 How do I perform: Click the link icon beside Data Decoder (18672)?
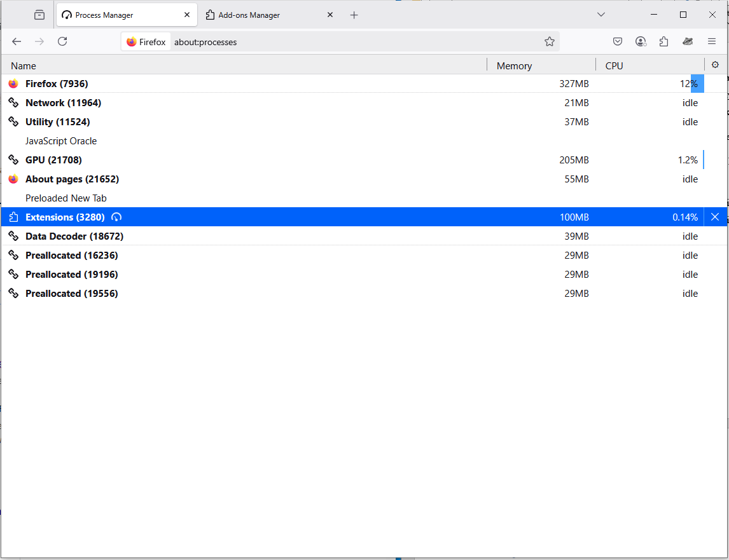coord(13,236)
